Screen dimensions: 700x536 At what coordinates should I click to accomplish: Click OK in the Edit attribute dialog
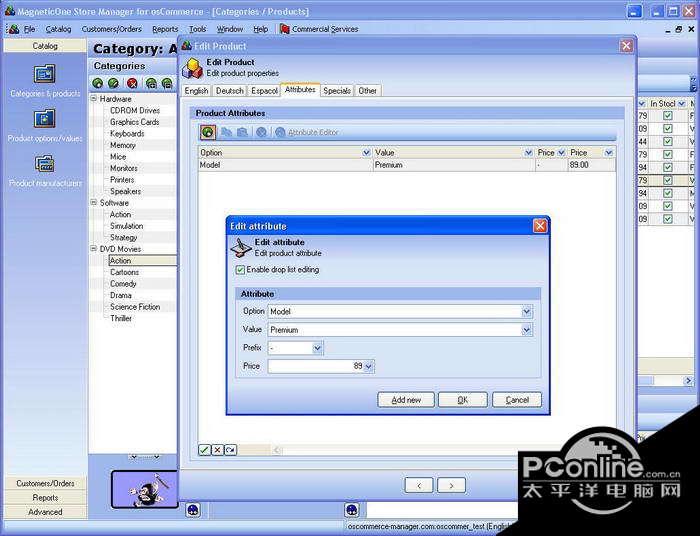(462, 400)
